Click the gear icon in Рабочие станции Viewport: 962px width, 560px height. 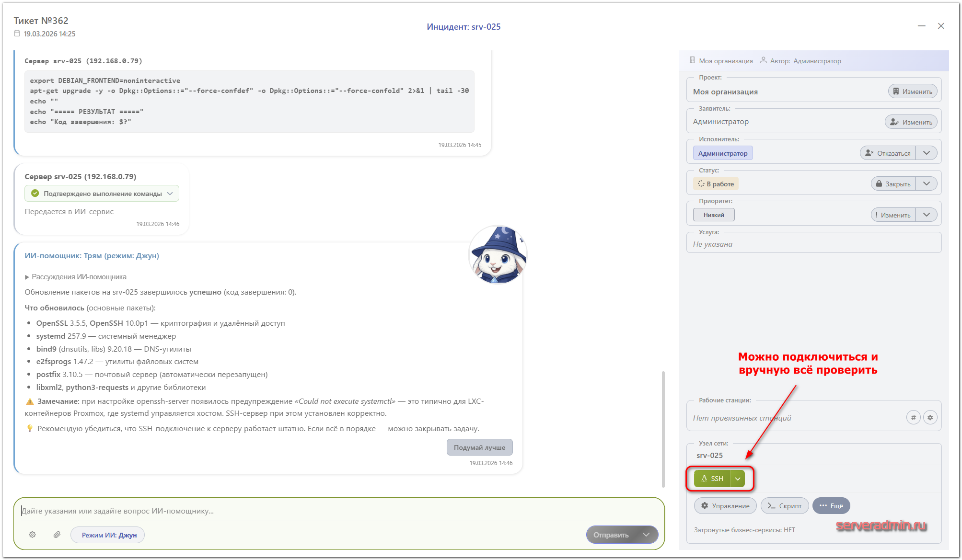[930, 418]
